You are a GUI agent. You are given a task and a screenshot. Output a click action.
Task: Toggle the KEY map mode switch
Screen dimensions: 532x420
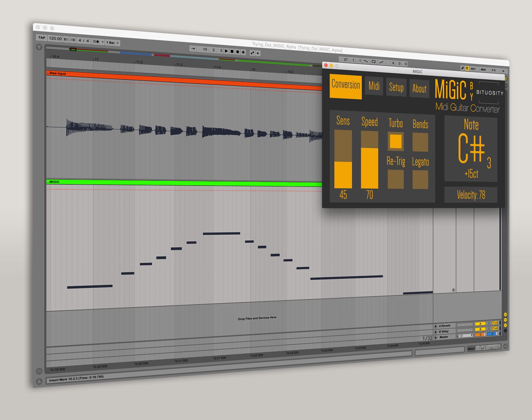473,69
